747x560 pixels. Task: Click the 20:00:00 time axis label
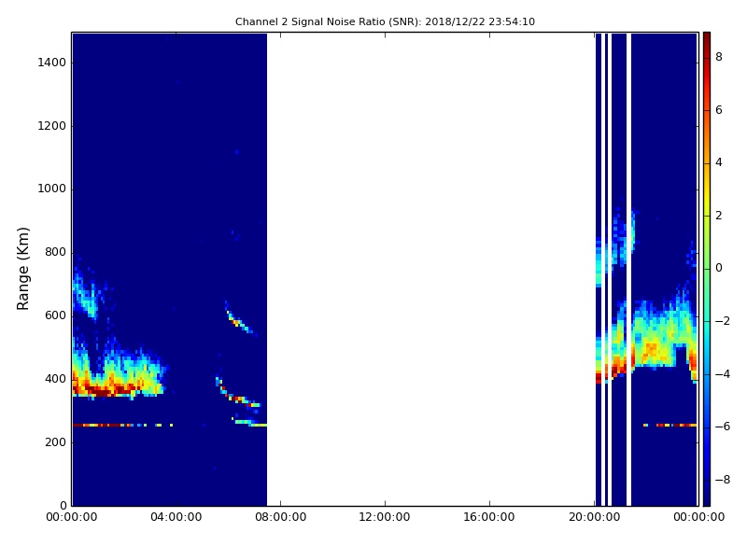594,517
